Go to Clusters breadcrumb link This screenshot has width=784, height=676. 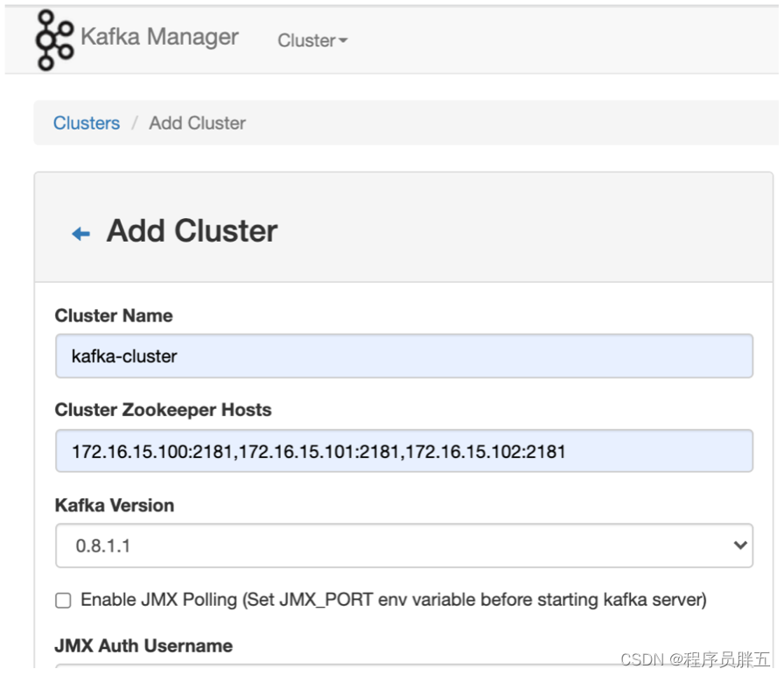coord(87,123)
